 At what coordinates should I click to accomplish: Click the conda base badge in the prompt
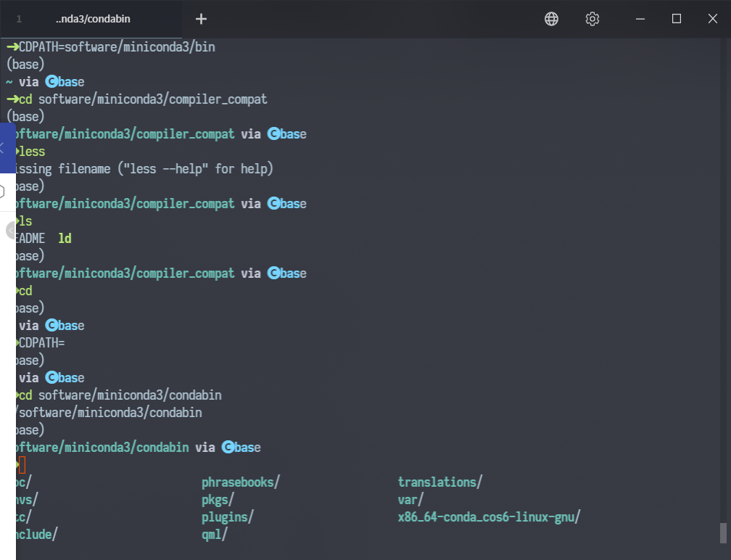240,447
